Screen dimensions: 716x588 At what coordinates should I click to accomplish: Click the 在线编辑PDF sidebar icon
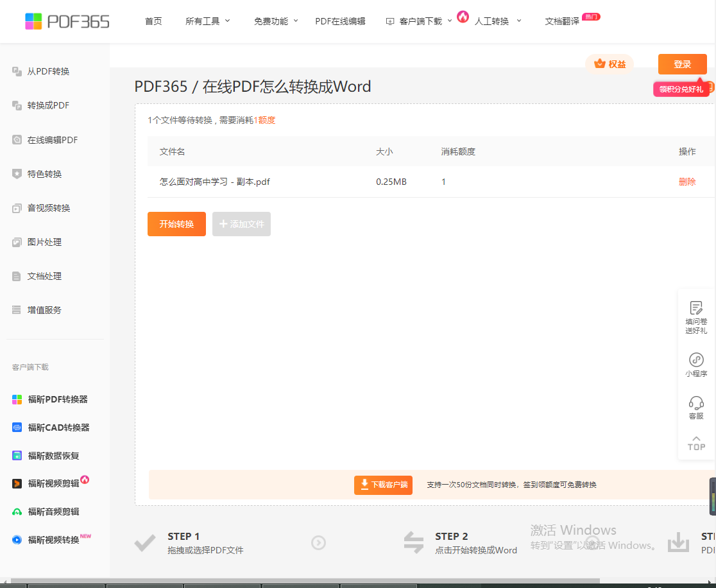pyautogui.click(x=17, y=140)
